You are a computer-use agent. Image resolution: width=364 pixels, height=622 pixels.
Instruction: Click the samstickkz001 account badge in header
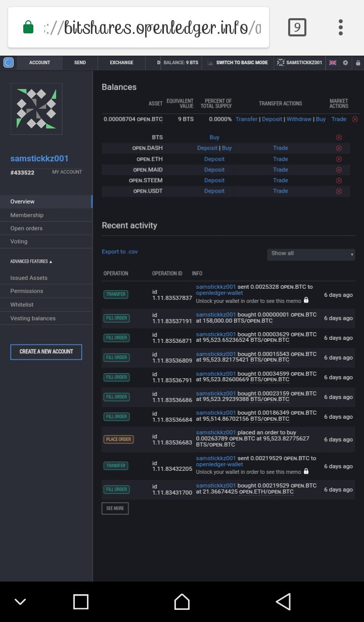point(300,63)
